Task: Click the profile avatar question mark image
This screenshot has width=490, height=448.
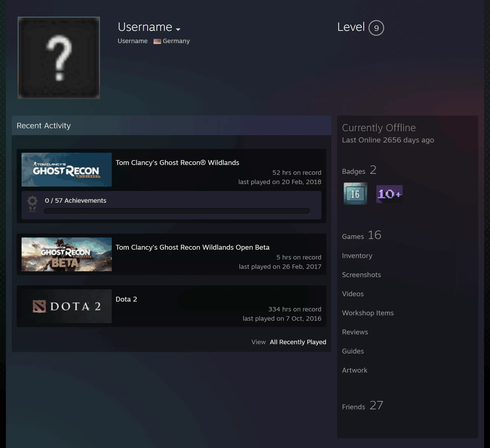Action: click(x=59, y=58)
